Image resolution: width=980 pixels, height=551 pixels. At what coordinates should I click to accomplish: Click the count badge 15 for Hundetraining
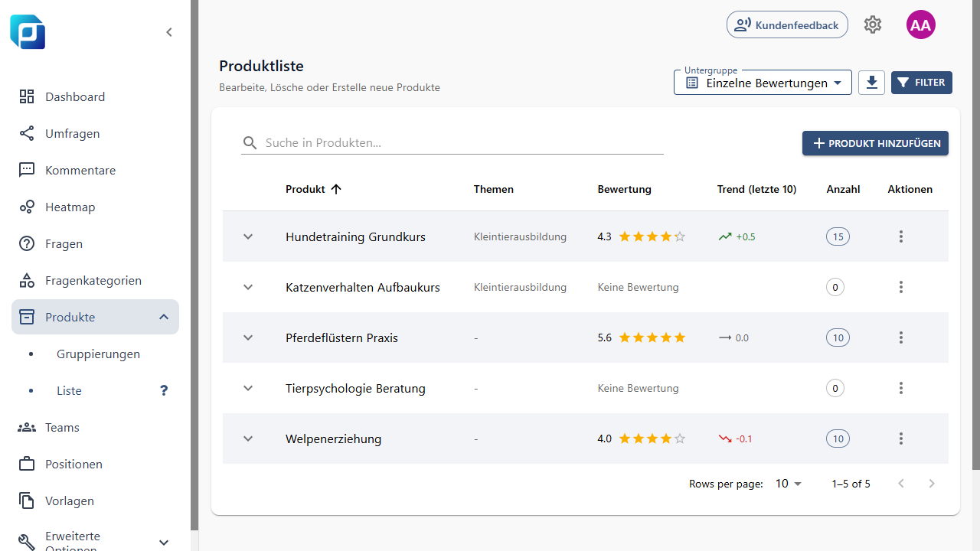click(838, 236)
